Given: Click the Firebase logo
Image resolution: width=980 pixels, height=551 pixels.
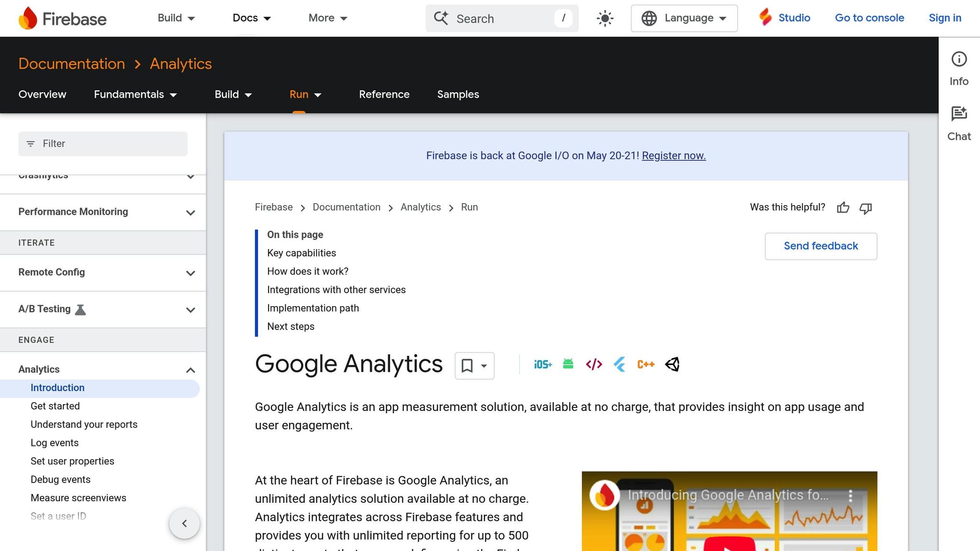Looking at the screenshot, I should 62,18.
